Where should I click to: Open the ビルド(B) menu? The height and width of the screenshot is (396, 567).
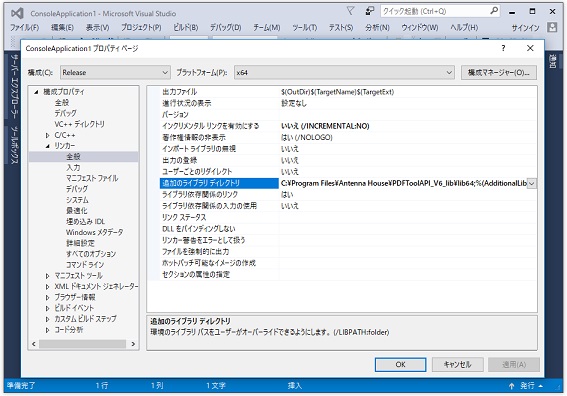(186, 27)
